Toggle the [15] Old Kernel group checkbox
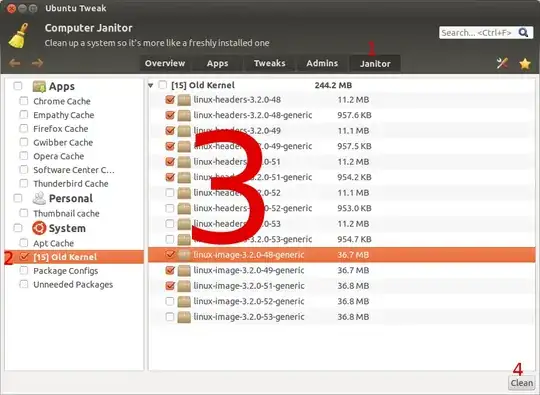This screenshot has height=395, width=540. pyautogui.click(x=163, y=85)
